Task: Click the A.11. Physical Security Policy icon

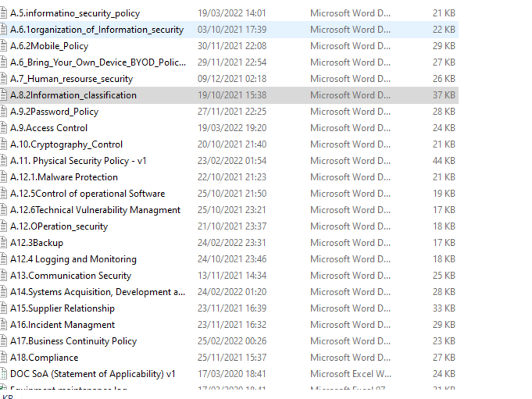Action: [x=3, y=161]
